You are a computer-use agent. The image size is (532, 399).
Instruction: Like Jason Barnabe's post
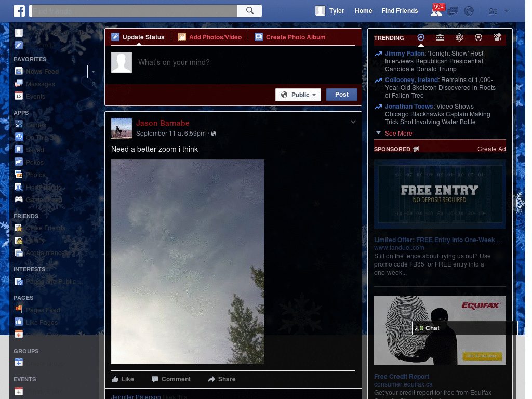click(123, 379)
